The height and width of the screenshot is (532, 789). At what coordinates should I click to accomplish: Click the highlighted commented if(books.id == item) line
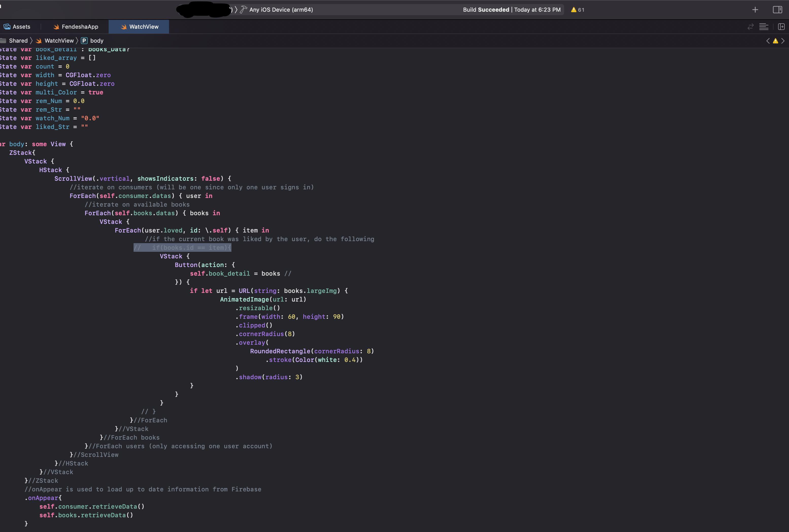point(182,248)
